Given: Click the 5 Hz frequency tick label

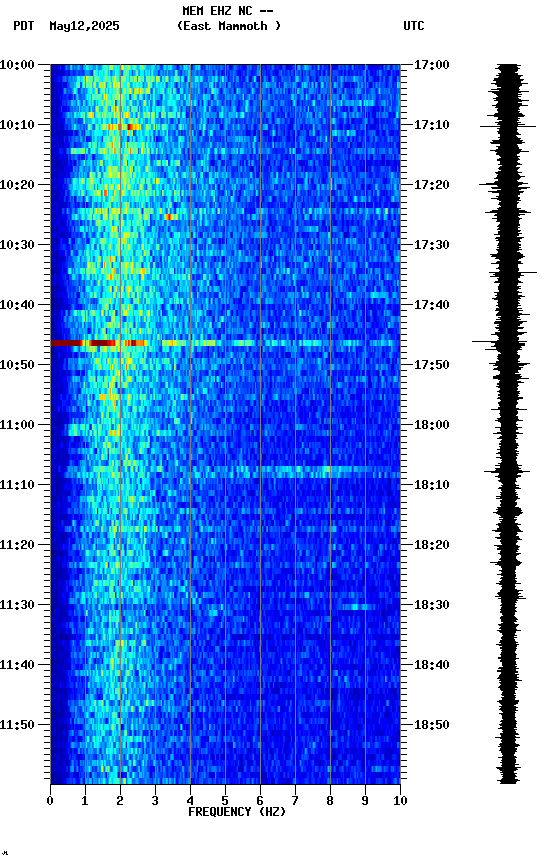Looking at the screenshot, I should pyautogui.click(x=225, y=801).
